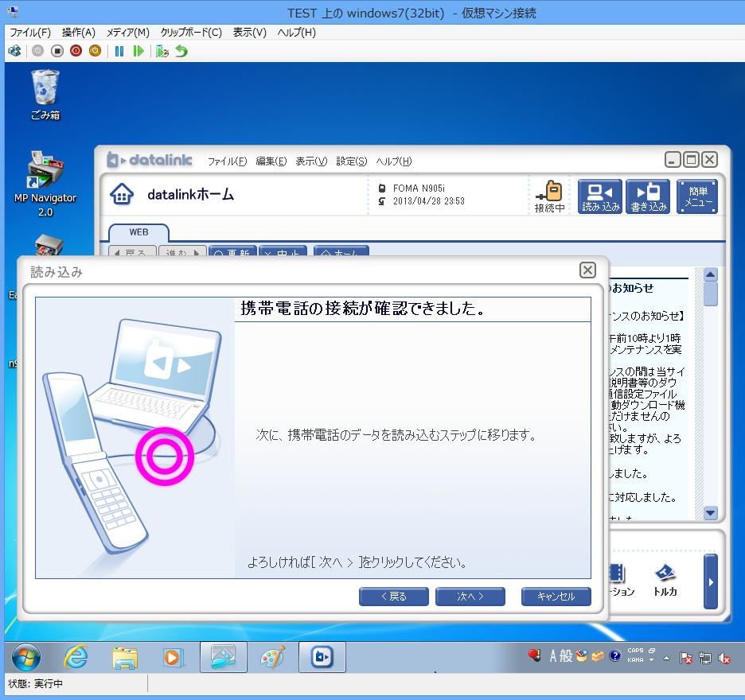Click the IME 般 conversion mode indicator
The image size is (745, 700).
point(566,656)
